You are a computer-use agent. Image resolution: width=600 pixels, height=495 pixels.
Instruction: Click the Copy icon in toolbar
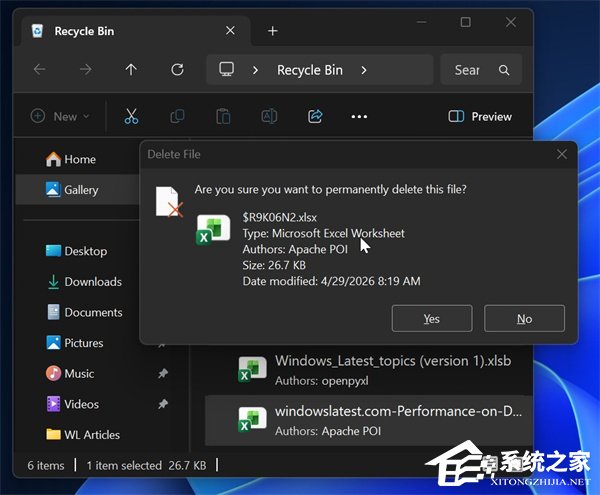[177, 116]
